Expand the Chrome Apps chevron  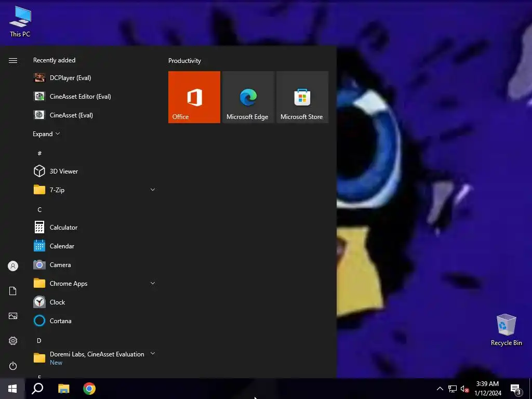click(153, 283)
